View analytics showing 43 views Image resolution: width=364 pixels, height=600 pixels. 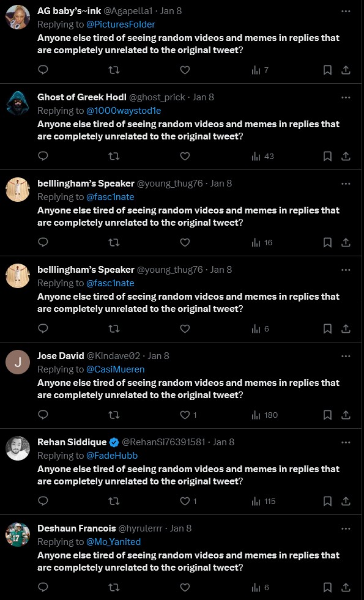262,156
